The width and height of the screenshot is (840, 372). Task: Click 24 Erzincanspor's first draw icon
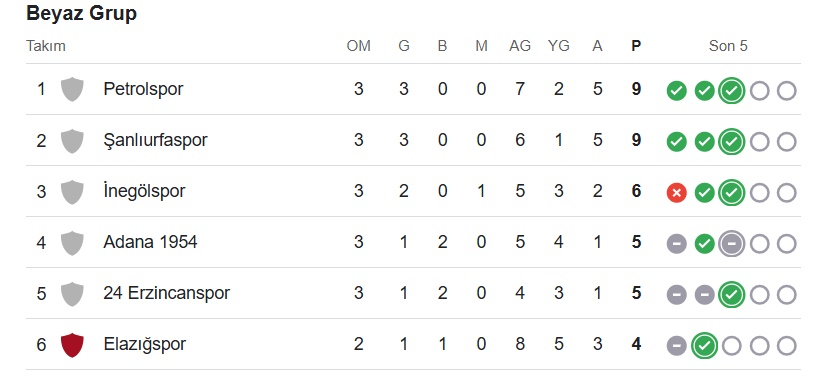click(677, 295)
